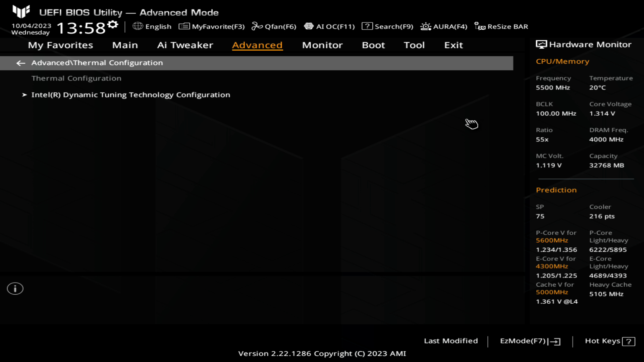Image resolution: width=644 pixels, height=362 pixels.
Task: Click the back arrow to Advanced menu
Action: (21, 63)
